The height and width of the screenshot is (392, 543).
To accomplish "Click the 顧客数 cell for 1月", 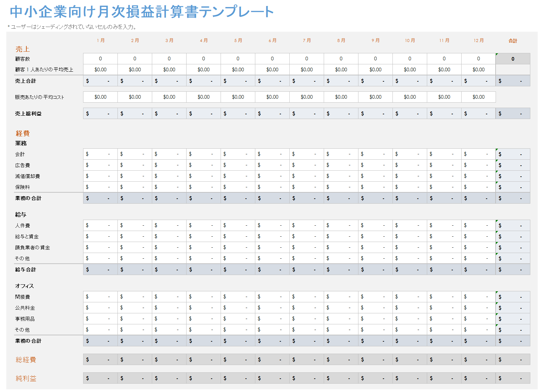I will [x=100, y=59].
